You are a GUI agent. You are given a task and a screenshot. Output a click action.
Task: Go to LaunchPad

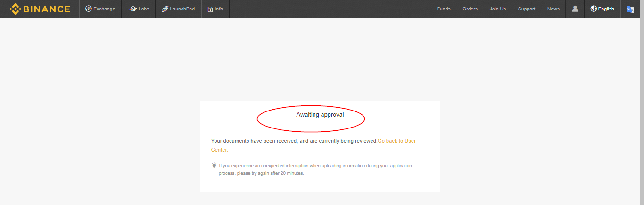tap(178, 9)
